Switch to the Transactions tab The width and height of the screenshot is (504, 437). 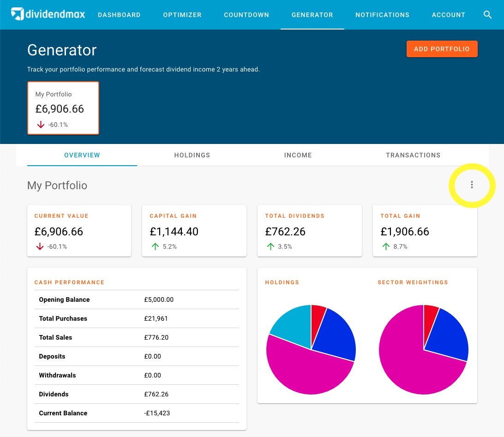413,155
